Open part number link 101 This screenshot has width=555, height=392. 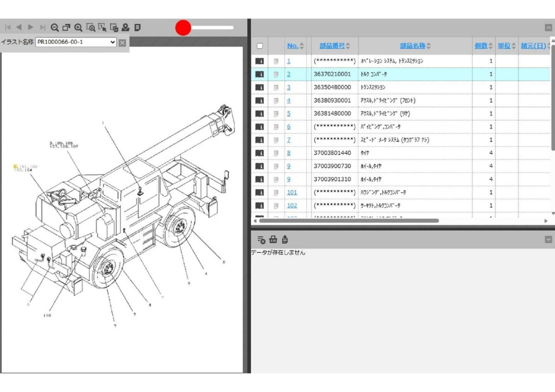pyautogui.click(x=292, y=192)
